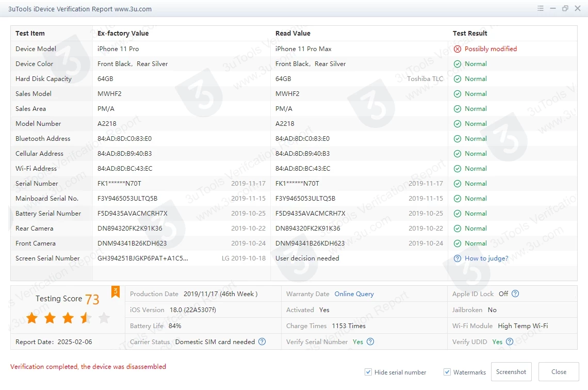
Task: Select the Device Model row label
Action: coord(36,48)
